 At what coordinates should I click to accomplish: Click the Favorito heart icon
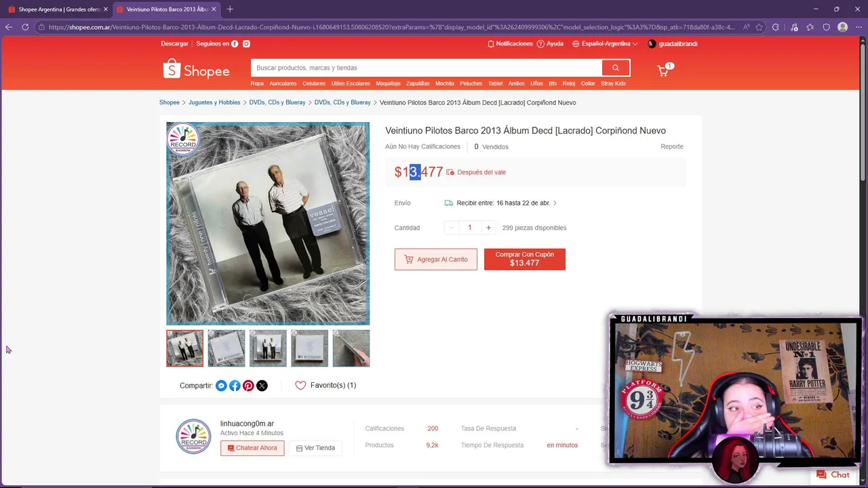(x=300, y=386)
